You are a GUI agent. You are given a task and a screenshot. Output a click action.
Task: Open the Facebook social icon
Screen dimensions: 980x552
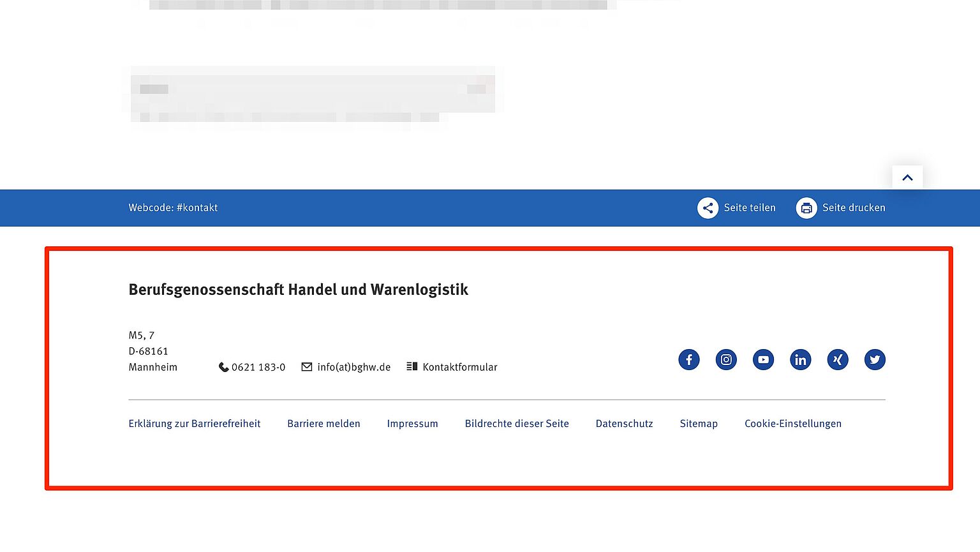pyautogui.click(x=689, y=359)
